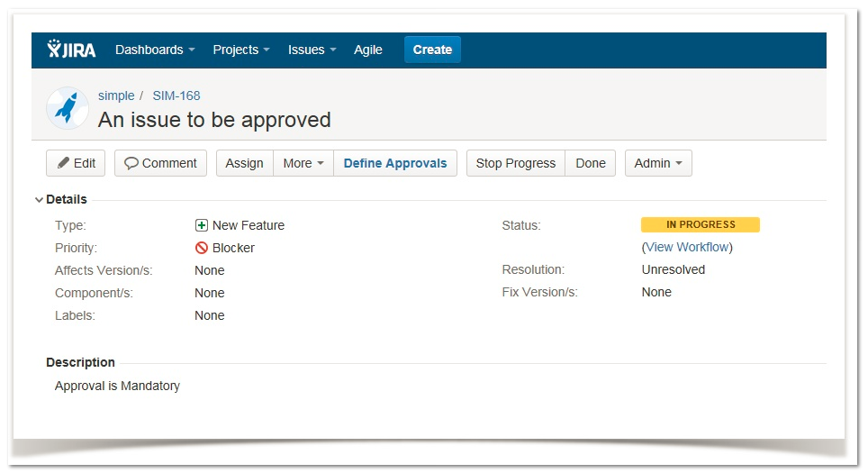This screenshot has height=473, width=868.
Task: Expand the Issues menu
Action: tap(312, 50)
